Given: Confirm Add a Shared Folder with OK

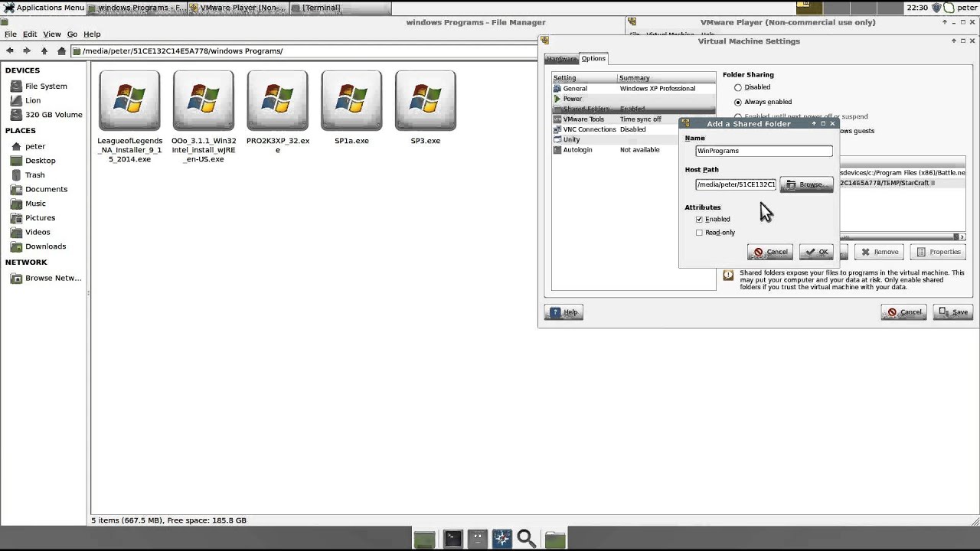Looking at the screenshot, I should pos(816,252).
